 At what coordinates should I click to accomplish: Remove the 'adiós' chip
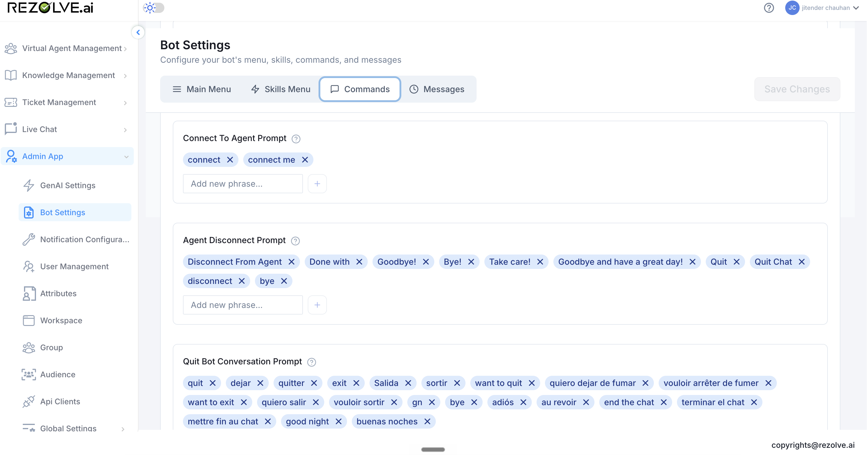click(x=523, y=402)
